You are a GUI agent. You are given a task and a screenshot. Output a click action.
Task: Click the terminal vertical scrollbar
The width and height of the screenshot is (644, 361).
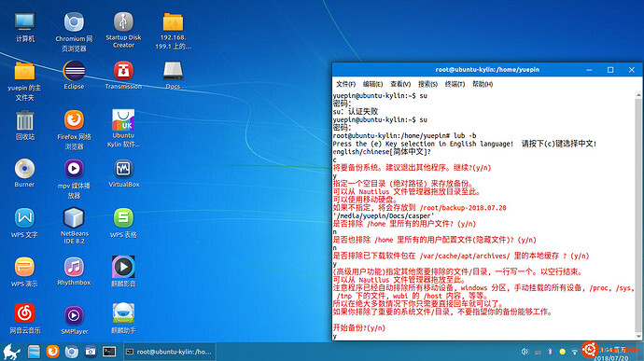638,215
